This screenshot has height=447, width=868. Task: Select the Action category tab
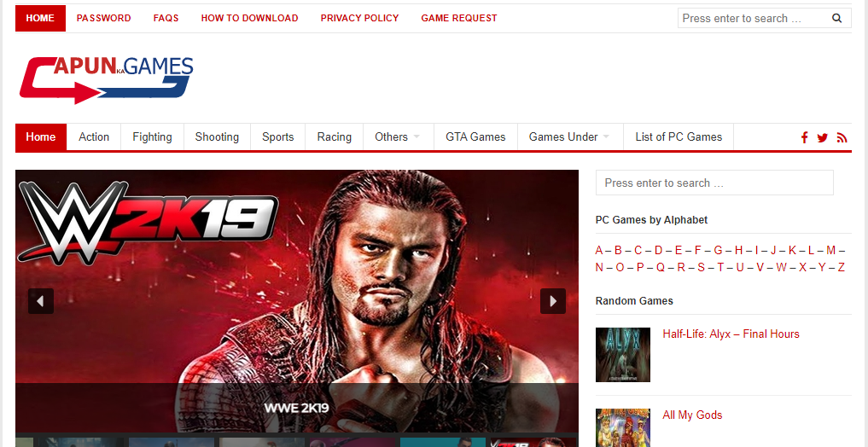94,137
